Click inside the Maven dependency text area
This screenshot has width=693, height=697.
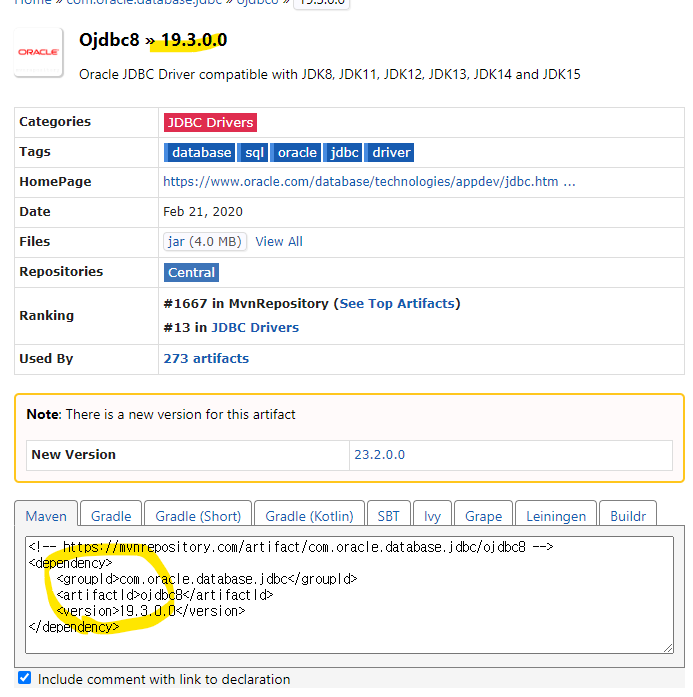349,595
